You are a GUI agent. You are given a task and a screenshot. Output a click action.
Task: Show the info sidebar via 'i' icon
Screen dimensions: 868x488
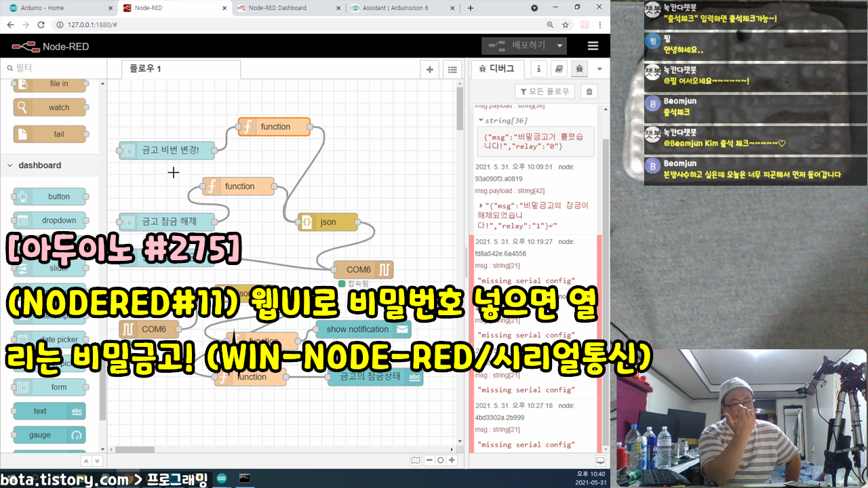pyautogui.click(x=538, y=69)
